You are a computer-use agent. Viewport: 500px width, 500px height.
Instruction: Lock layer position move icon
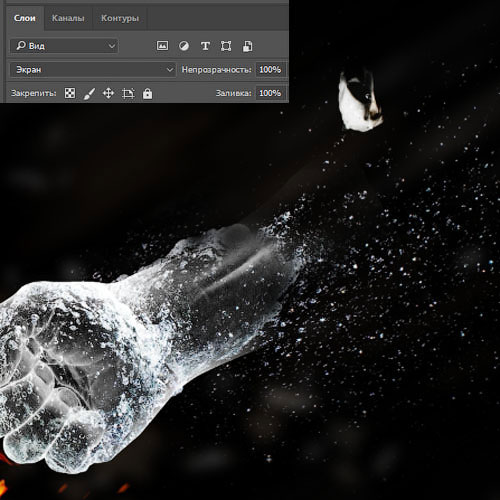tap(108, 93)
